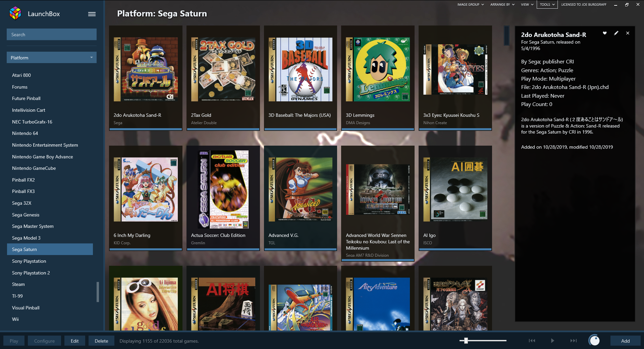Click the Delete button
Screen dimensions: 644x349
tap(101, 341)
